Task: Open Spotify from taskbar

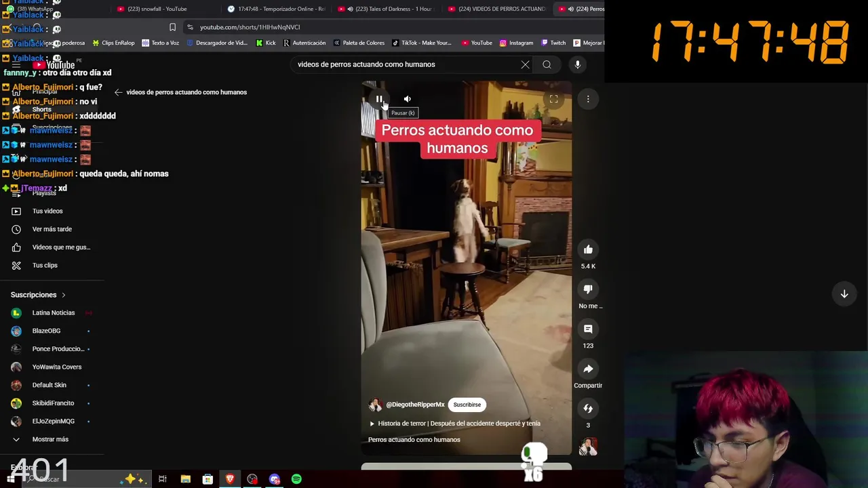Action: point(296,479)
